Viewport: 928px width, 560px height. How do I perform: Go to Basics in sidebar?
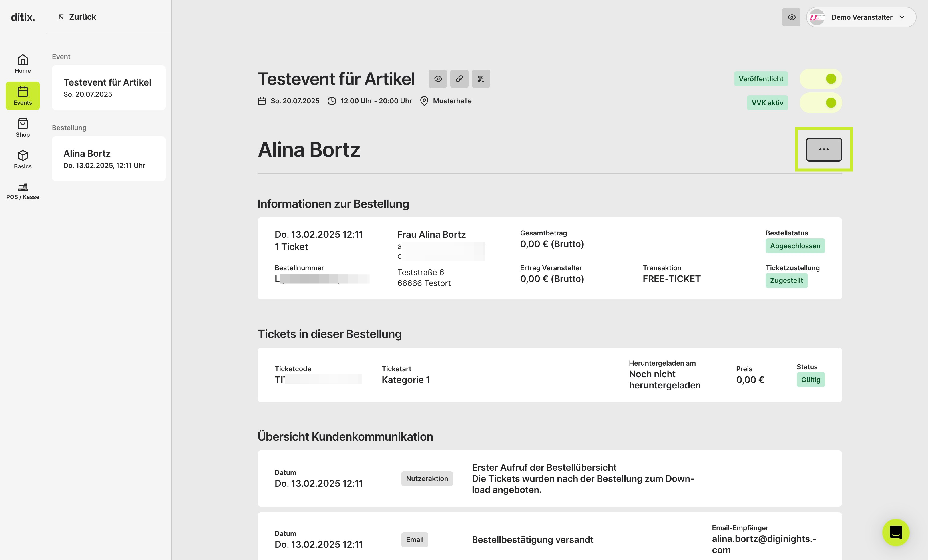tap(23, 159)
